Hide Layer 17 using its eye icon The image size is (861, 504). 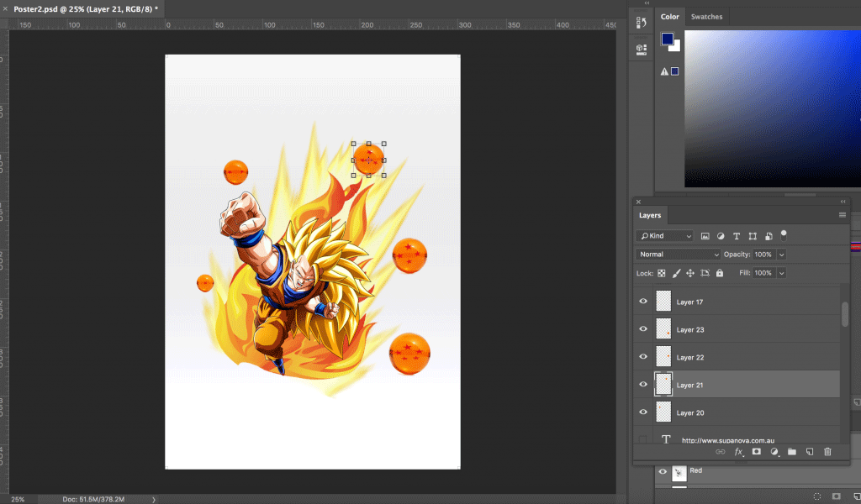[644, 302]
